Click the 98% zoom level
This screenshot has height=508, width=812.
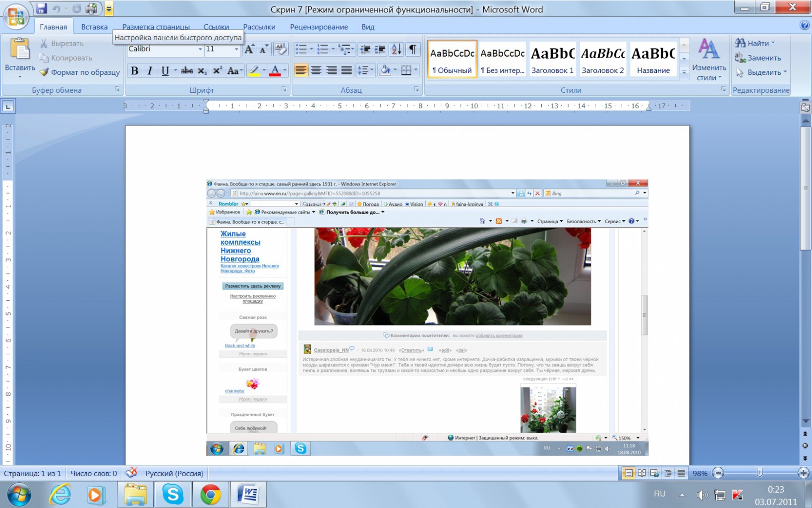tap(700, 473)
